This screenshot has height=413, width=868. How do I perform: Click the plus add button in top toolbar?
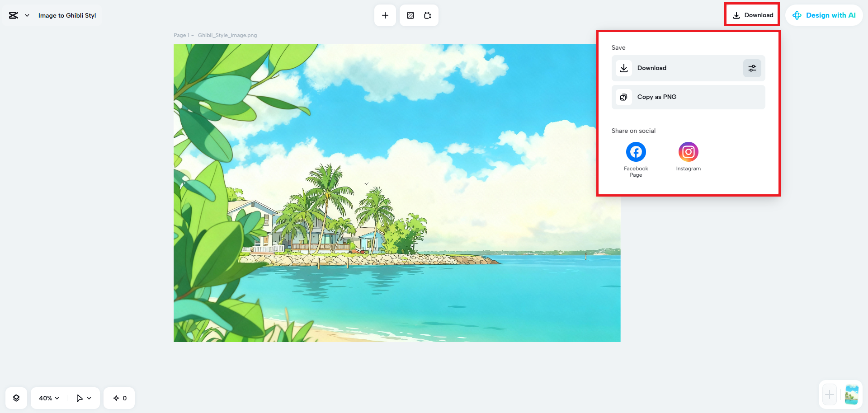pos(385,15)
